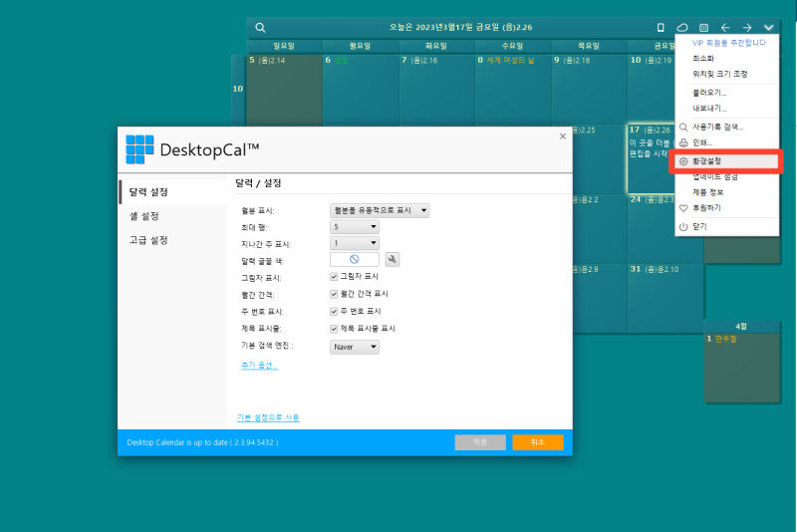The width and height of the screenshot is (797, 532).
Task: Switch to 달력 설정 tab
Action: pyautogui.click(x=172, y=192)
